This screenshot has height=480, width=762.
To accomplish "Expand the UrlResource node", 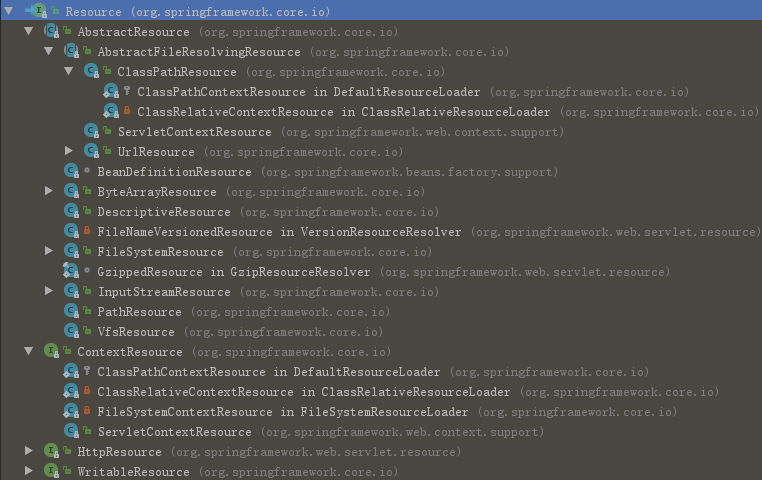I will point(68,151).
